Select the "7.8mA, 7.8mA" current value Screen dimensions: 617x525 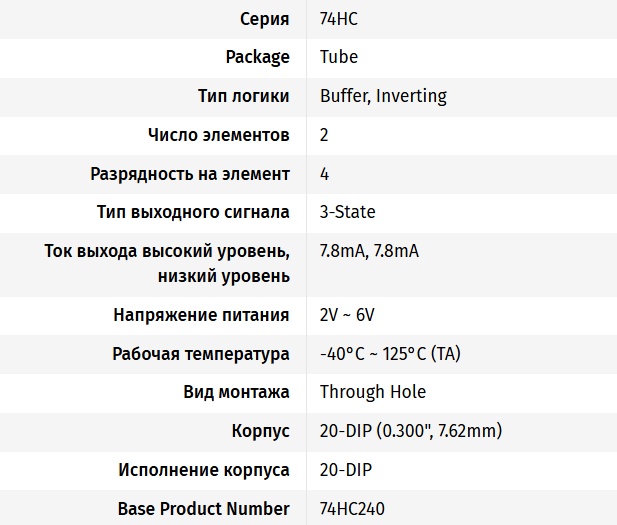pyautogui.click(x=369, y=251)
